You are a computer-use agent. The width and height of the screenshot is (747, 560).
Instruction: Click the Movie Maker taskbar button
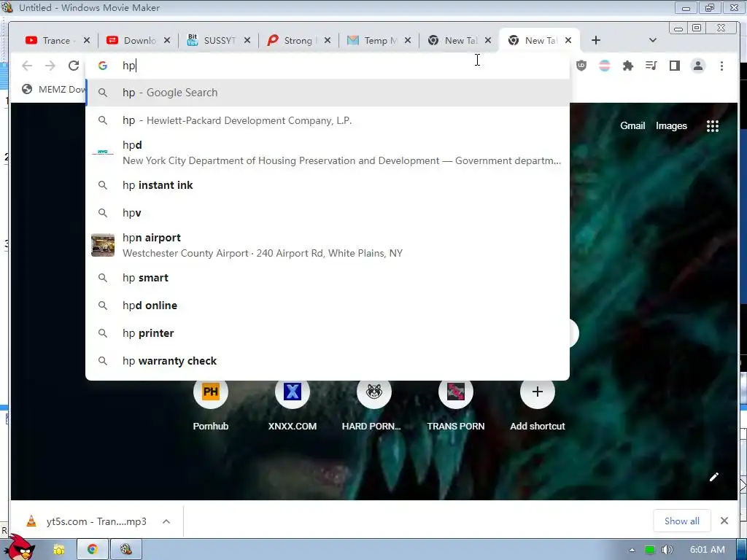(x=126, y=550)
